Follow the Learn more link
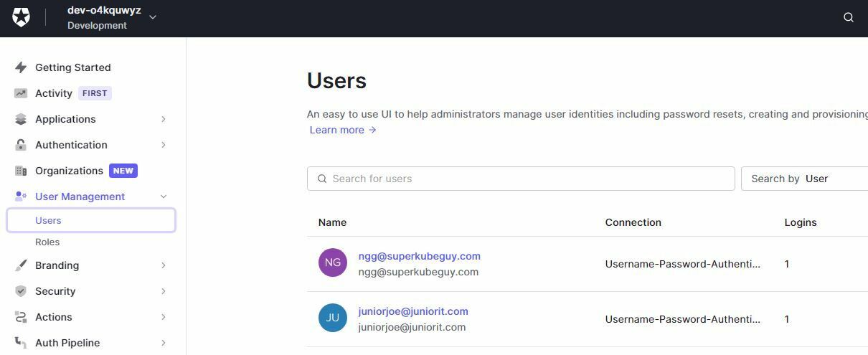868x355 pixels. (343, 130)
